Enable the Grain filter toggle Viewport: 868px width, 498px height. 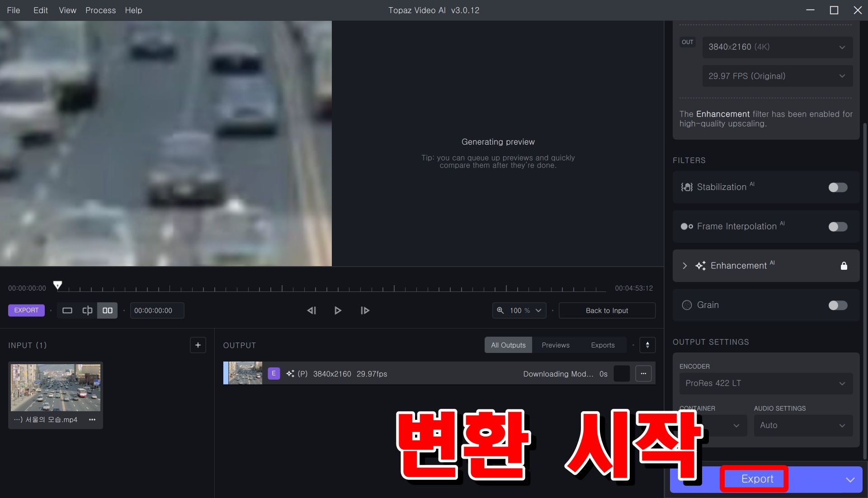(x=837, y=305)
